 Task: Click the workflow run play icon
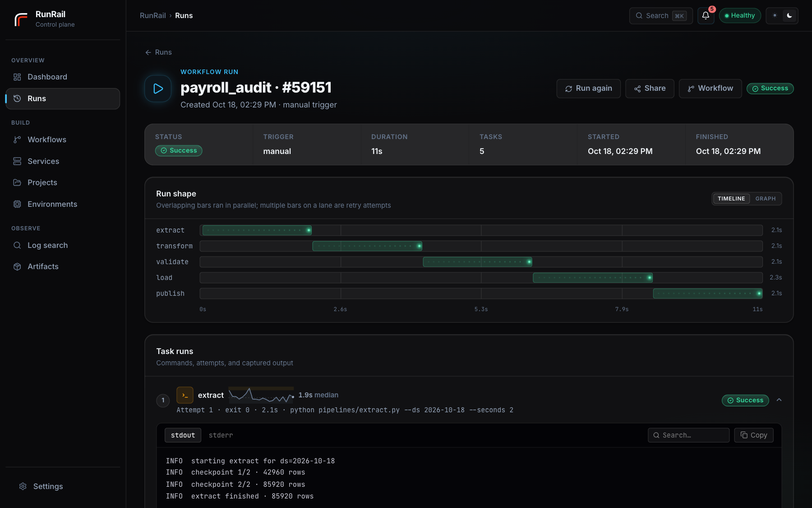(x=158, y=89)
